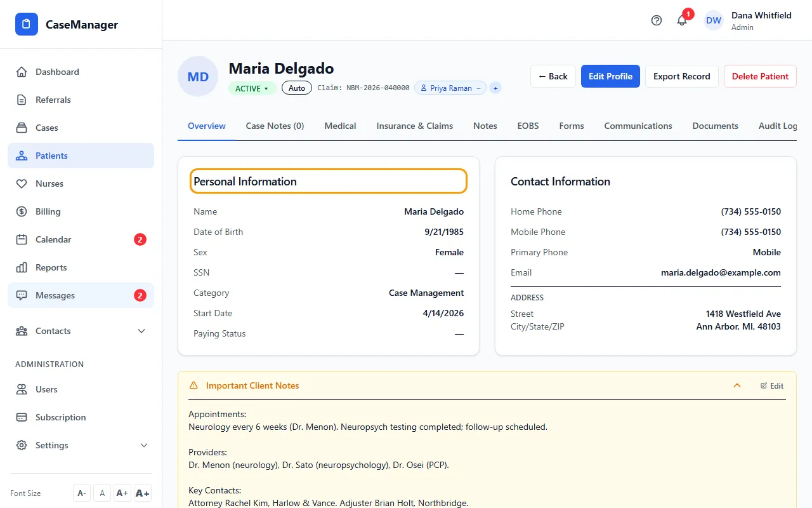Expand the Settings sidebar group
This screenshot has width=812, height=508.
click(81, 445)
